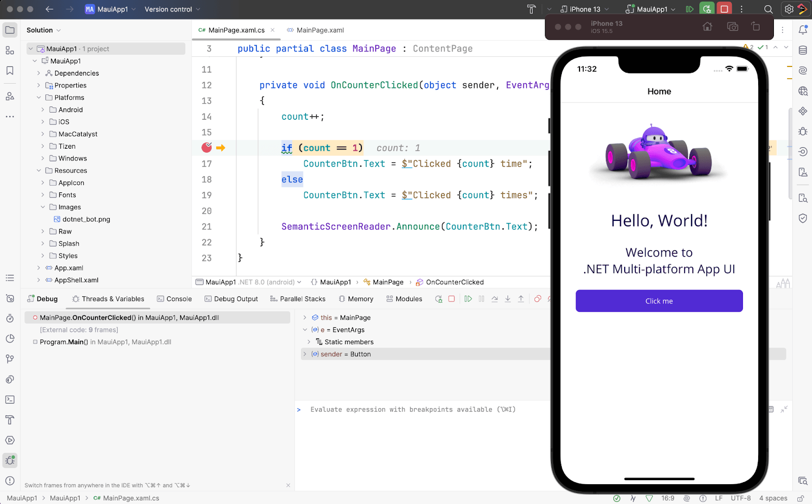Take a simulator screenshot with camera icon

[x=732, y=27]
